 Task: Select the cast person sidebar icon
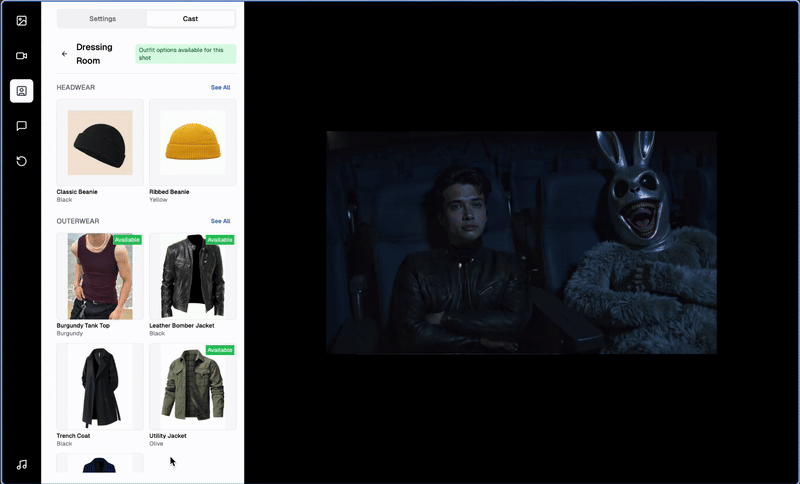click(21, 91)
